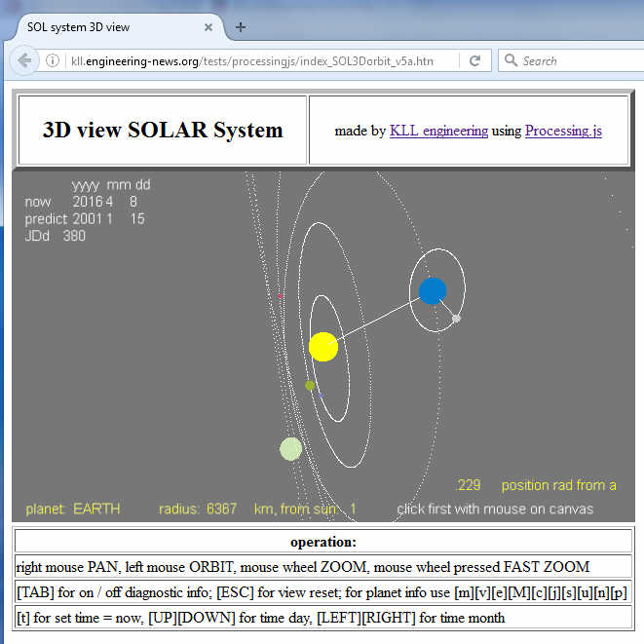Click the pale green planet at bottom
The height and width of the screenshot is (644, 644).
pyautogui.click(x=290, y=448)
